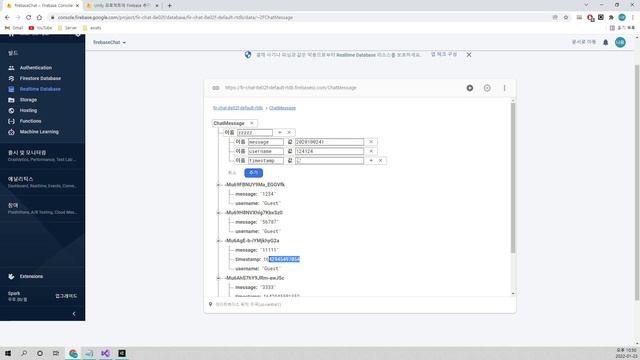Viewport: 640px width, 360px height.
Task: Click the add child plus icon in database toolbar
Action: [470, 88]
